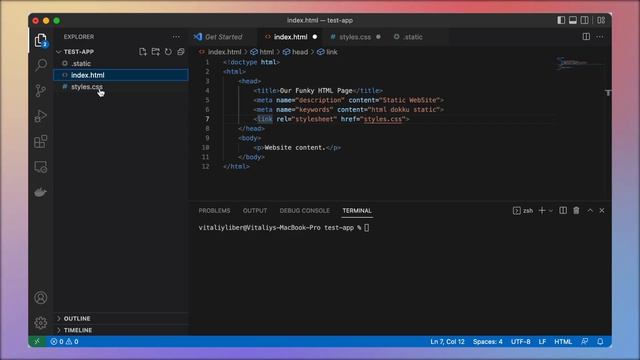Toggle primary side bar visibility

[x=561, y=20]
